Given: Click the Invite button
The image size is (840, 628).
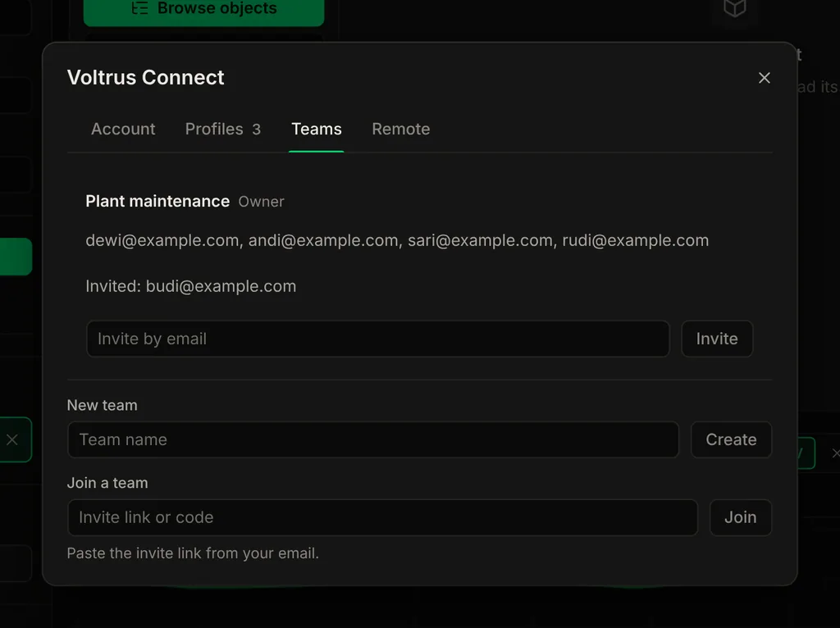Looking at the screenshot, I should click(x=717, y=339).
